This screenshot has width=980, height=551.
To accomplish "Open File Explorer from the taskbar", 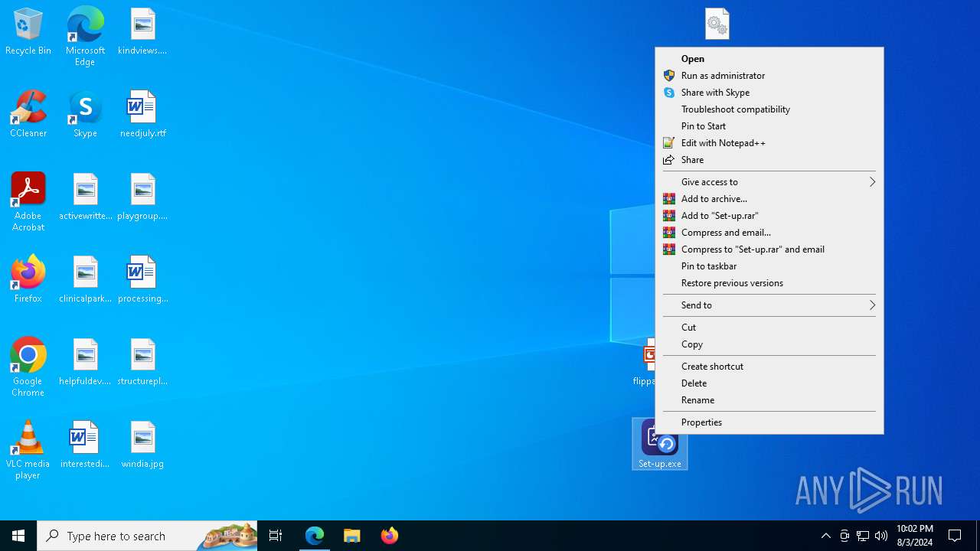I will point(351,536).
